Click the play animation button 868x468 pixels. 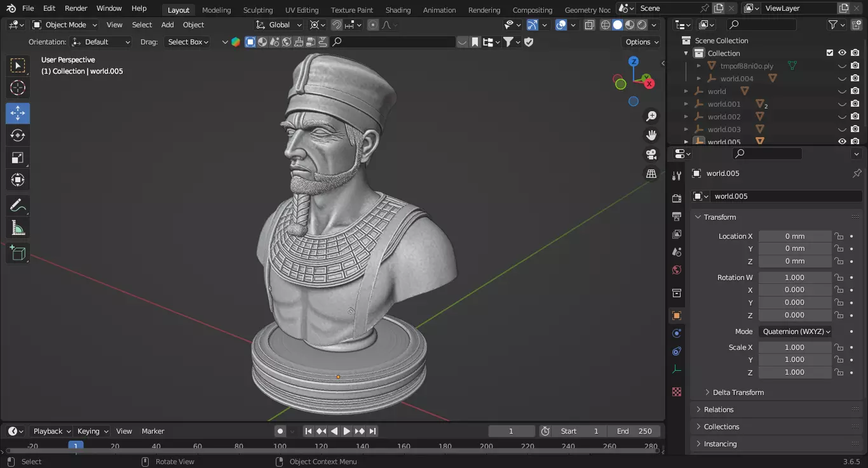pyautogui.click(x=347, y=431)
